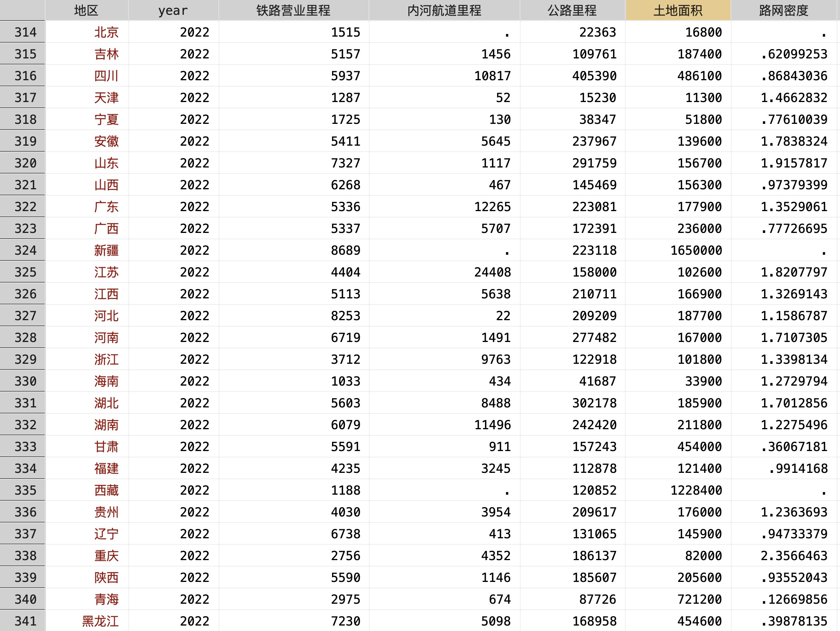Click the 黑龙江 region cell
This screenshot has height=631, width=840.
coord(100,621)
